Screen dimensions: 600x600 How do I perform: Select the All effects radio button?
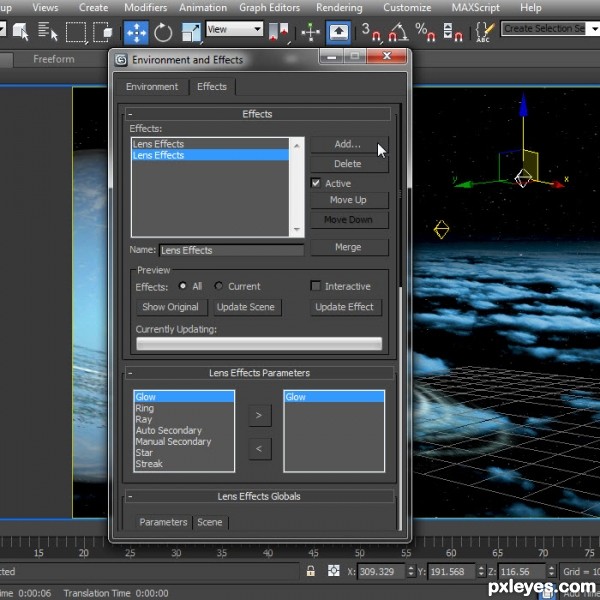pos(183,285)
